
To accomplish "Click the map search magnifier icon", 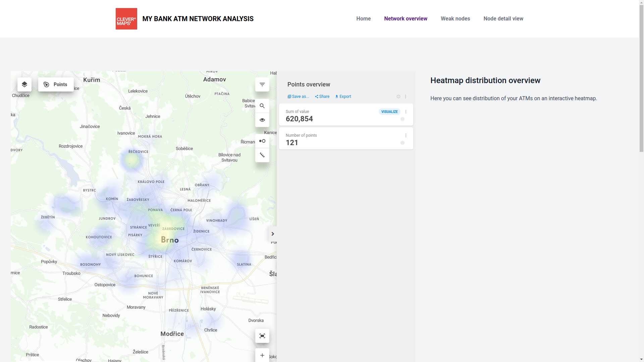I will pyautogui.click(x=262, y=106).
